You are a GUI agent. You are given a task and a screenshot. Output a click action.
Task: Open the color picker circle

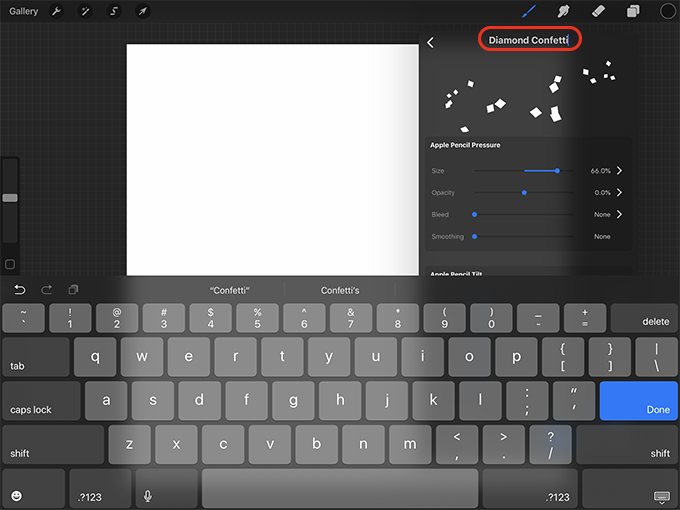667,11
